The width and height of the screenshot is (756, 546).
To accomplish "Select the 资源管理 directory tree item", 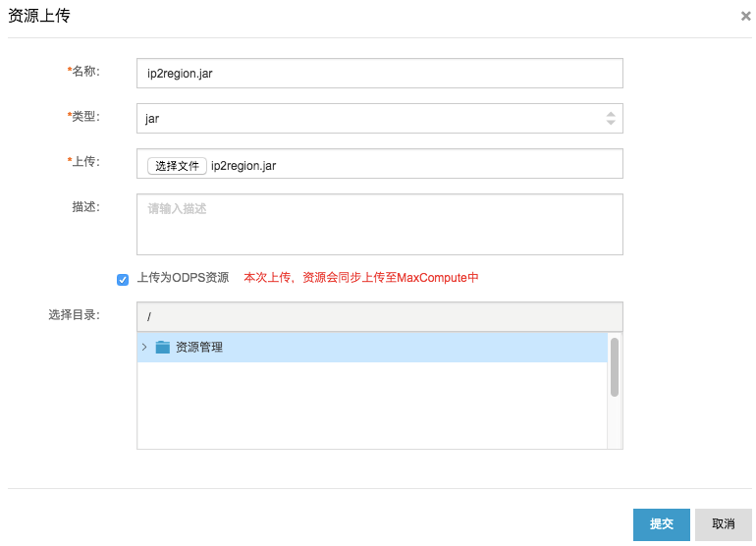I will pyautogui.click(x=199, y=347).
